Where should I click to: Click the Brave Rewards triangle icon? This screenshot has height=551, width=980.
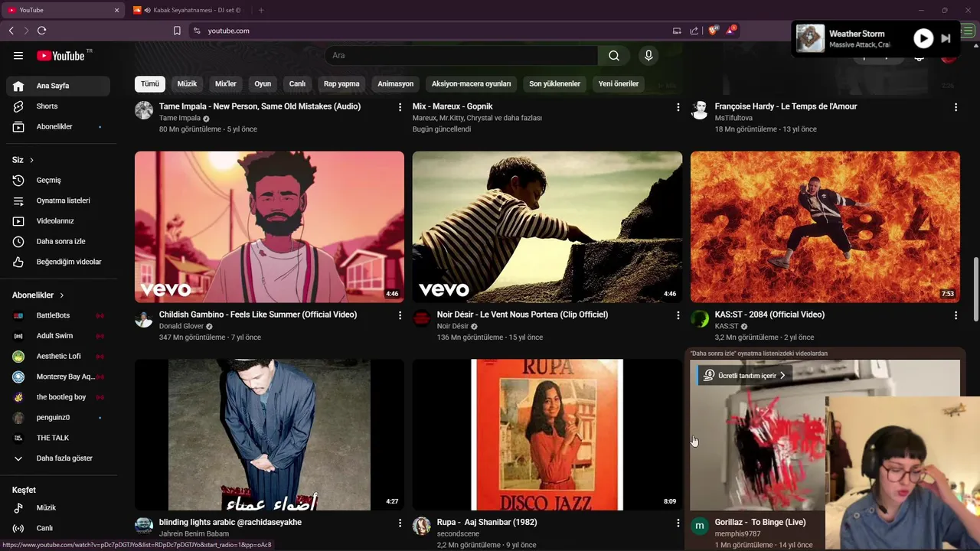coord(731,31)
